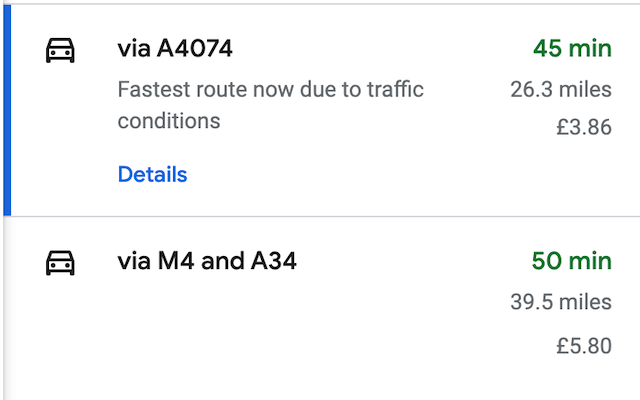
Task: Choose the via M4 and A34 route
Action: coord(207,262)
